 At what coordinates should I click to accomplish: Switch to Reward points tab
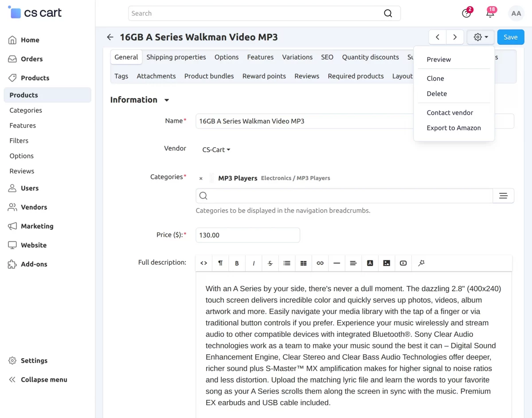click(x=264, y=76)
